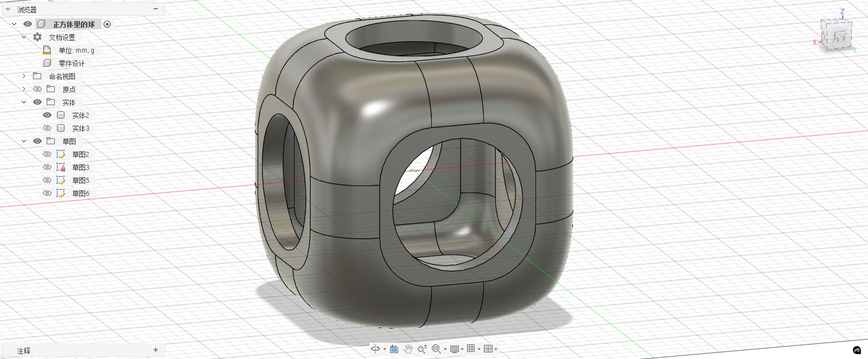Collapse the 草图 node
This screenshot has width=868, height=359.
click(x=24, y=141)
